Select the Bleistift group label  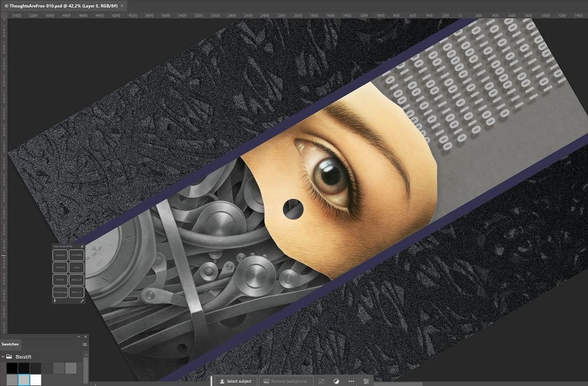point(23,357)
